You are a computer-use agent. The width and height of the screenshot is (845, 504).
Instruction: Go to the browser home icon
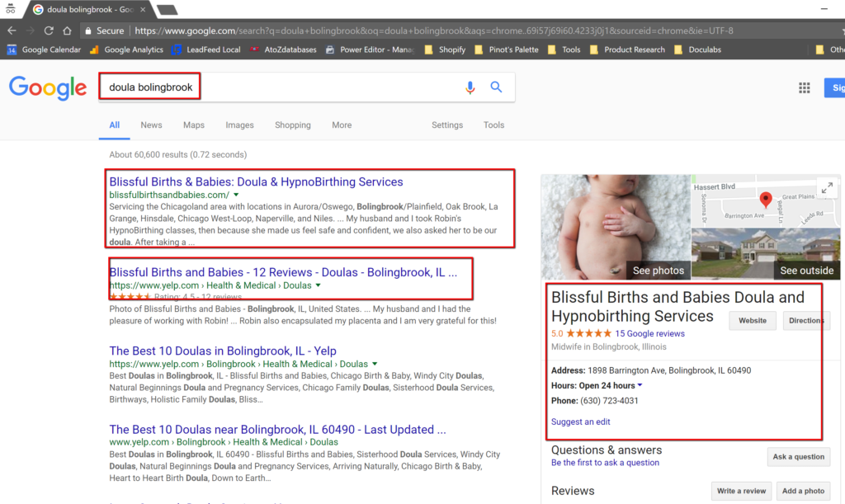[67, 31]
